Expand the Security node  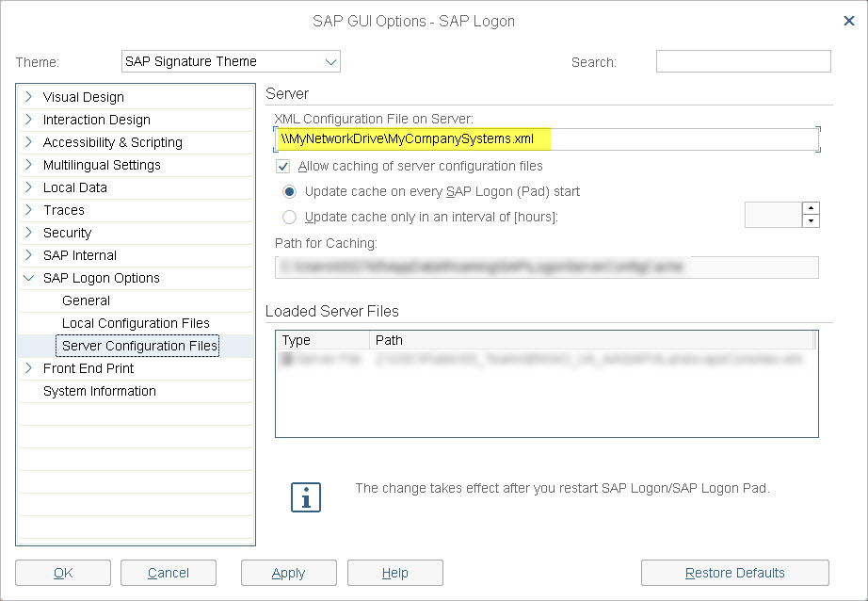pos(29,233)
